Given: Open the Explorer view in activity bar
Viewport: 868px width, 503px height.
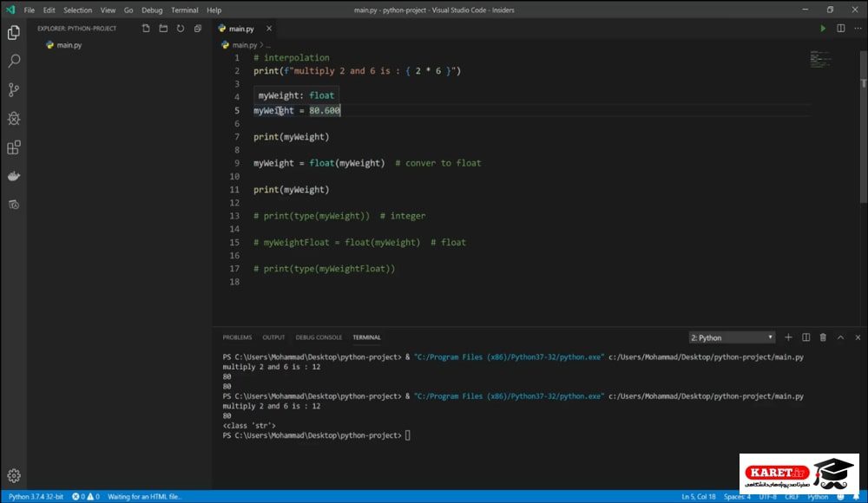Looking at the screenshot, I should pos(14,33).
